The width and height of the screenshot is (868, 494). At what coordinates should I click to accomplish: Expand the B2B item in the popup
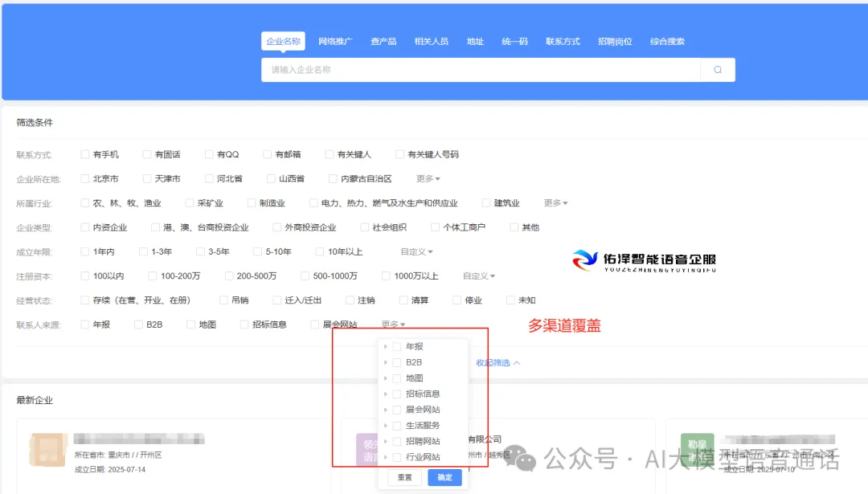[387, 362]
